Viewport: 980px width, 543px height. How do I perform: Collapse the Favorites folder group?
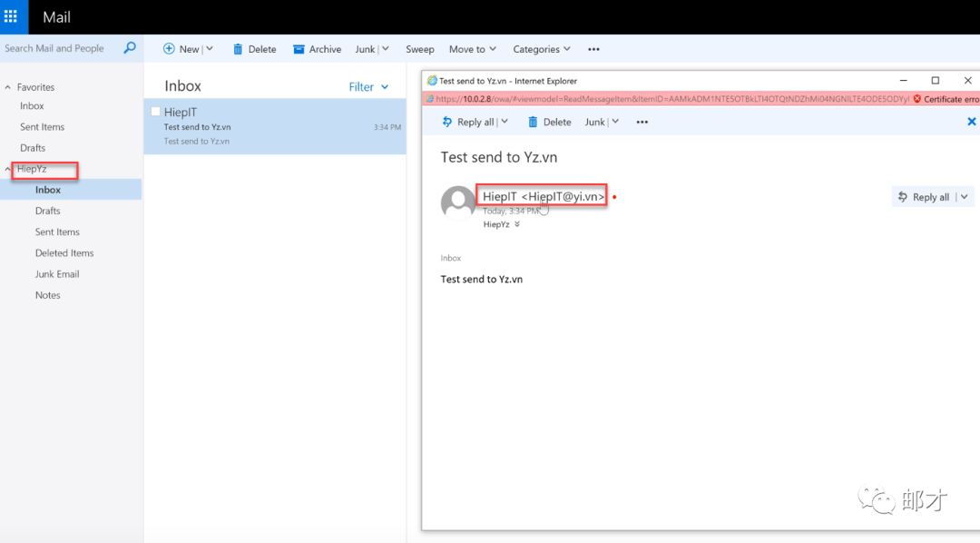click(x=8, y=88)
